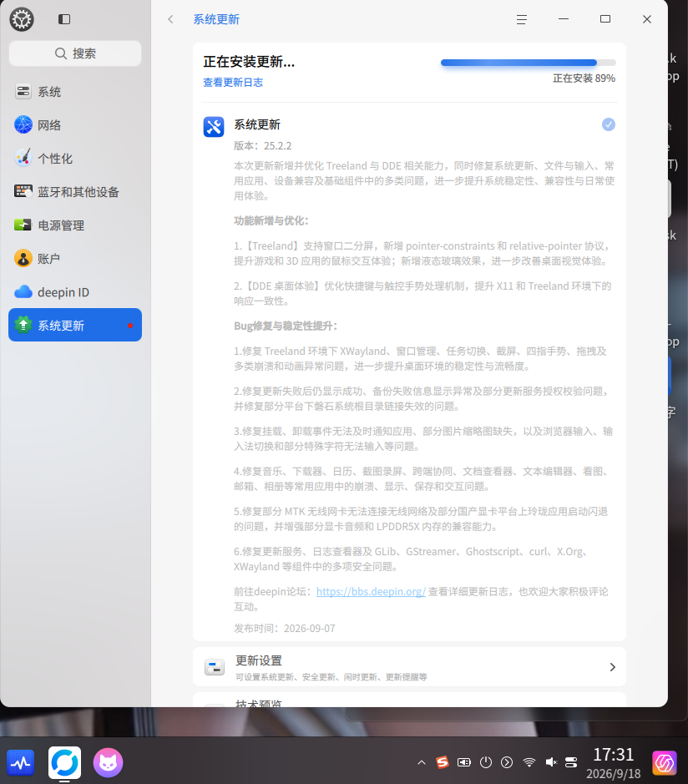The image size is (688, 784).
Task: Click the control center gear icon
Action: point(22,19)
